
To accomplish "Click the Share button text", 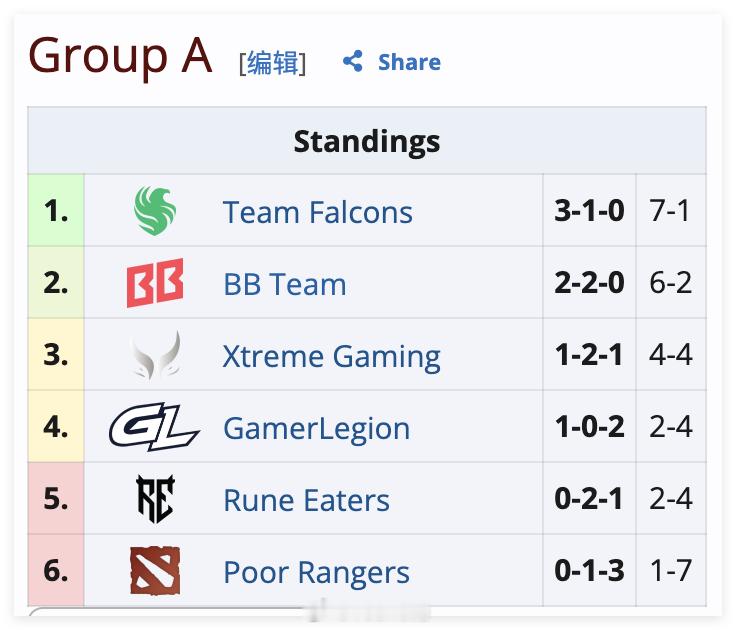I will [409, 62].
